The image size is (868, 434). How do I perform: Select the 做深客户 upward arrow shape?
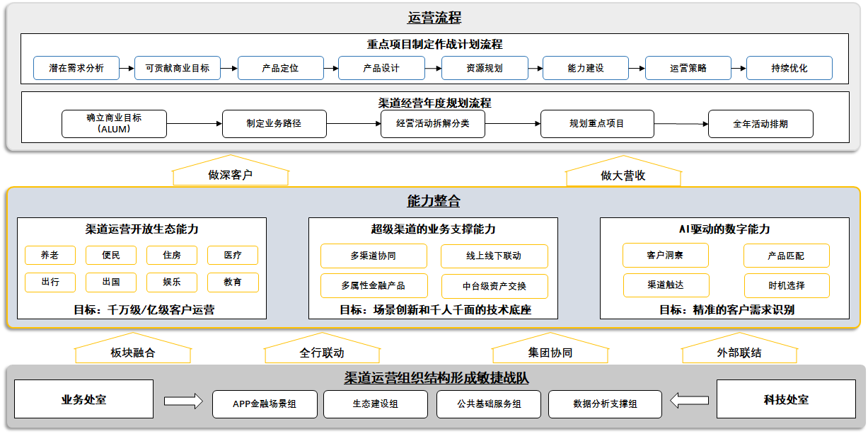230,171
